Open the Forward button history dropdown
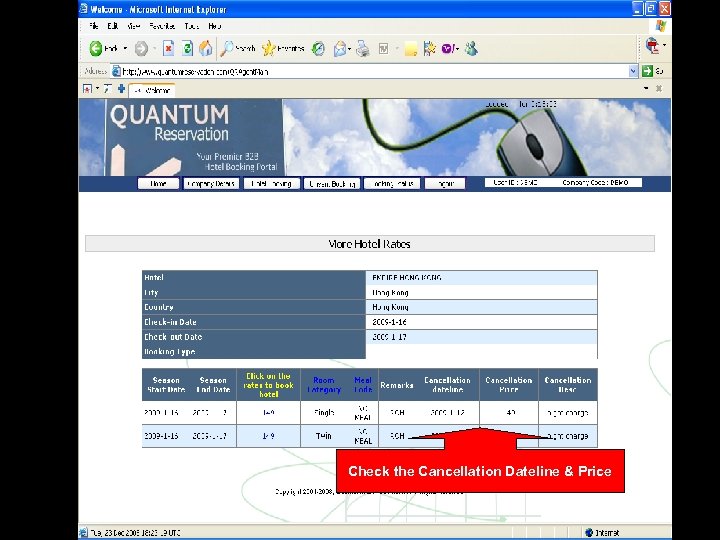The width and height of the screenshot is (720, 540). [x=154, y=48]
